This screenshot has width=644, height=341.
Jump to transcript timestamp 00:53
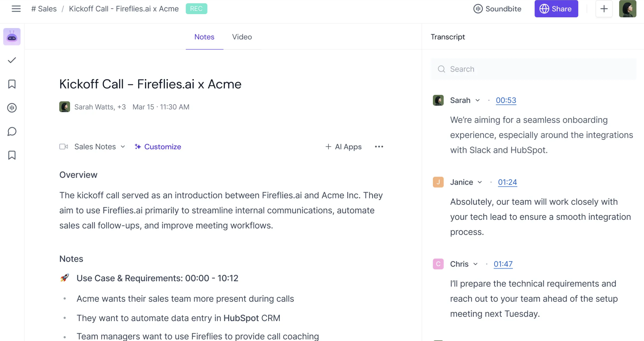(506, 100)
